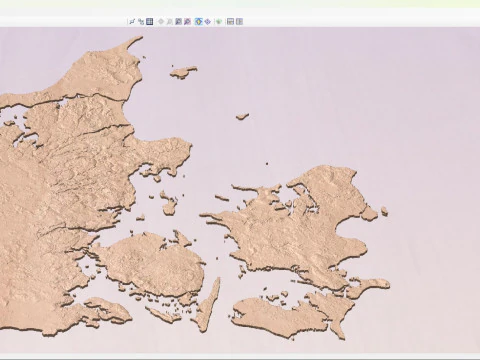
Task: Click the vertical split window tiling icon
Action: (239, 22)
